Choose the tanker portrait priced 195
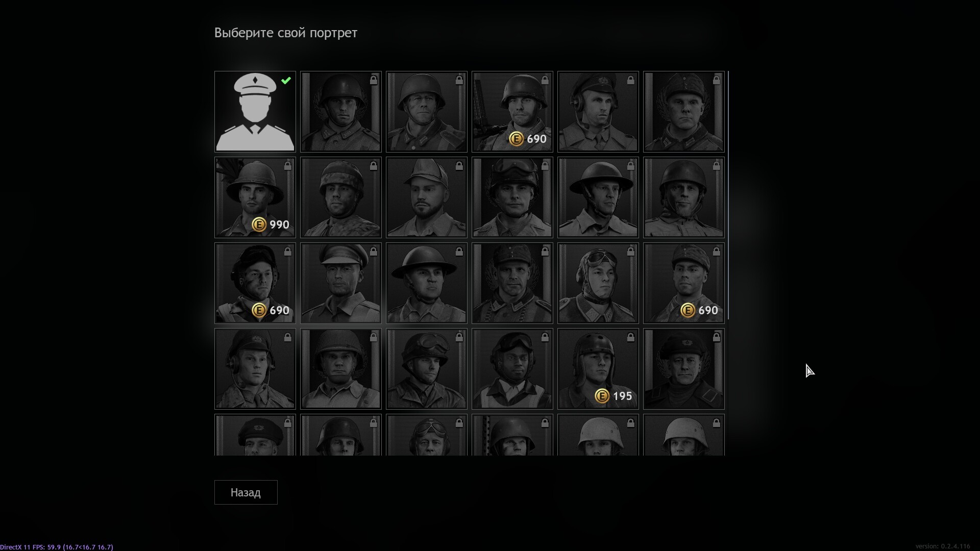 [x=598, y=369]
